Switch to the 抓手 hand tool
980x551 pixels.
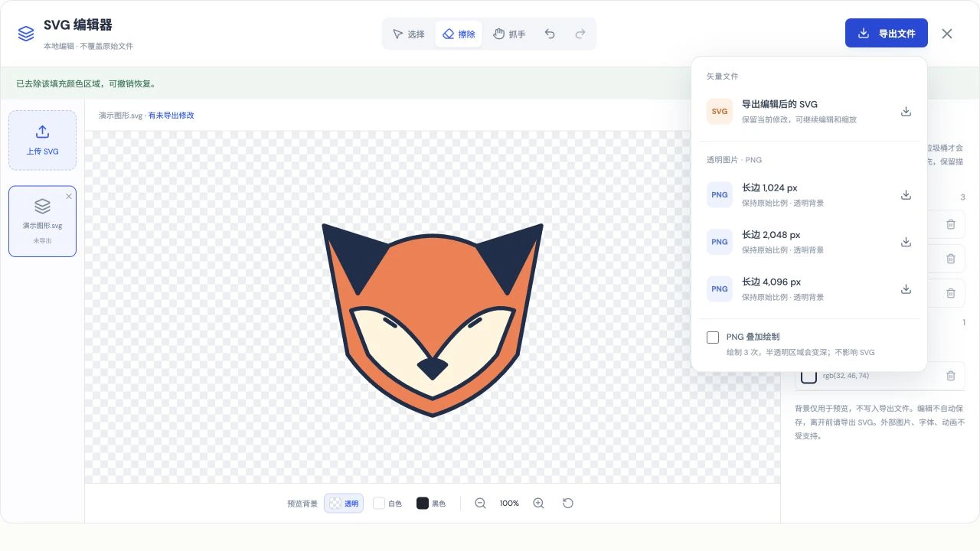(x=510, y=34)
